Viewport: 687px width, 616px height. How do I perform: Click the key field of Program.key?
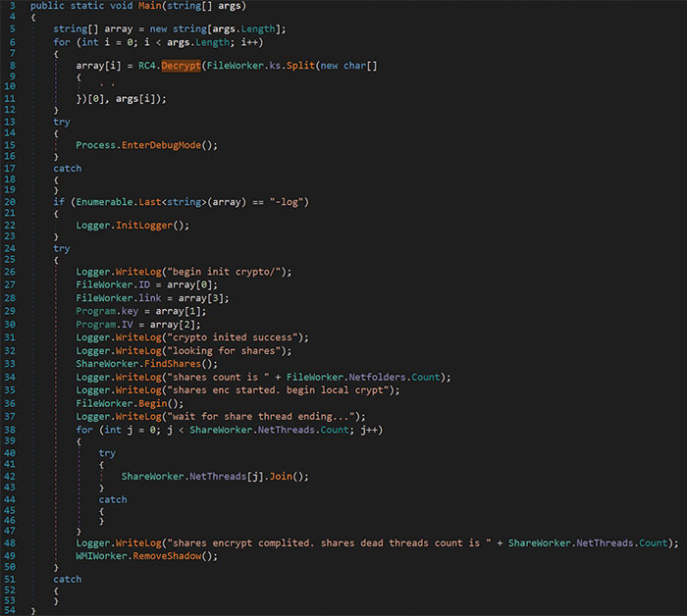coord(130,311)
